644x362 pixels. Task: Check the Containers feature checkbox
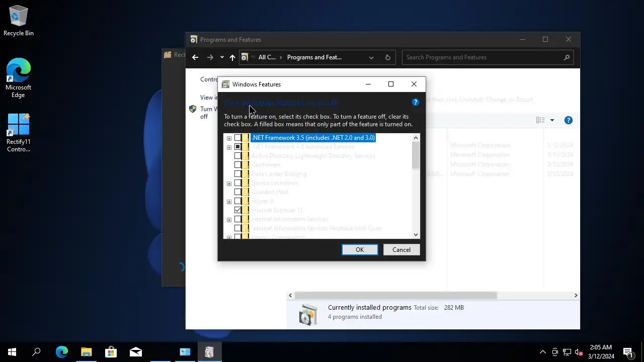click(237, 165)
